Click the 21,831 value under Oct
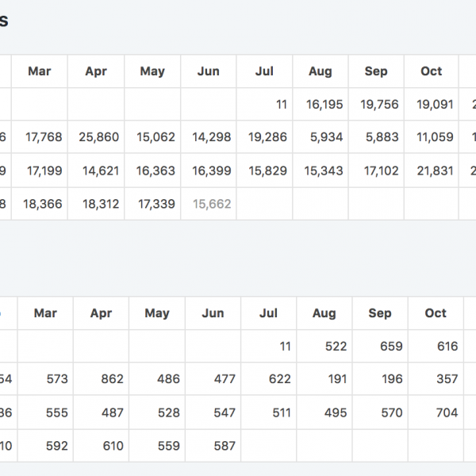The width and height of the screenshot is (476, 476). click(x=435, y=171)
